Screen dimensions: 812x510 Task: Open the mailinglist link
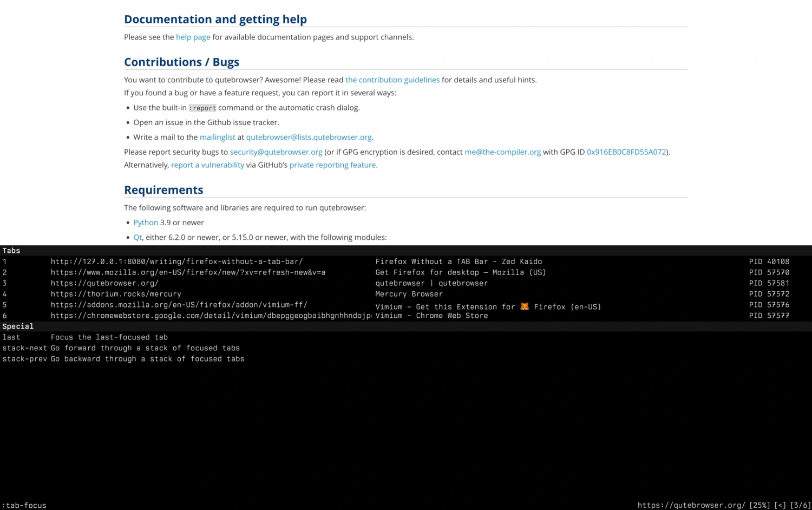tap(218, 137)
